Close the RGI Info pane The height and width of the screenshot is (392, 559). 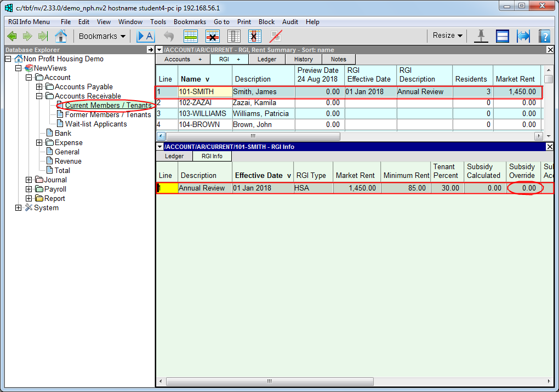tap(550, 147)
